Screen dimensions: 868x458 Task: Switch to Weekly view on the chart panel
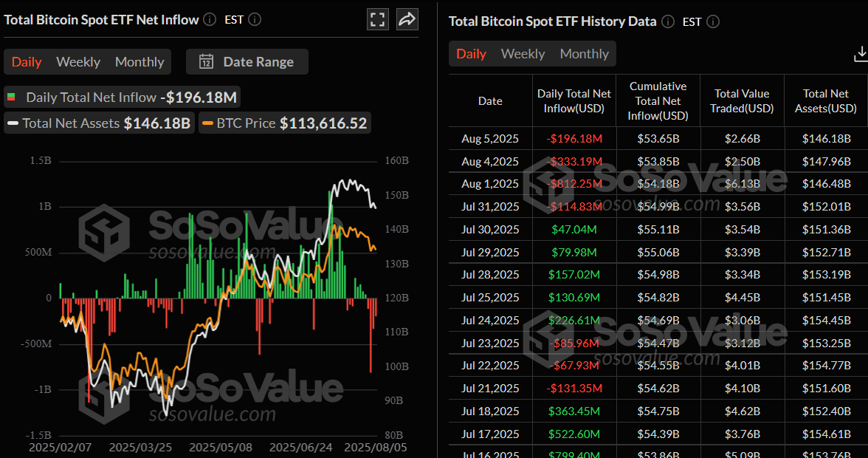pos(77,61)
